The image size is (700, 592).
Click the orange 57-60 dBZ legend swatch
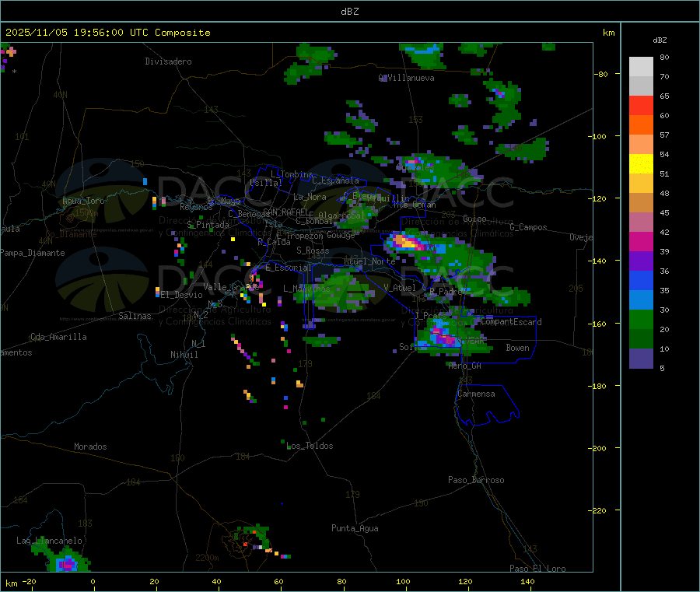pyautogui.click(x=641, y=125)
